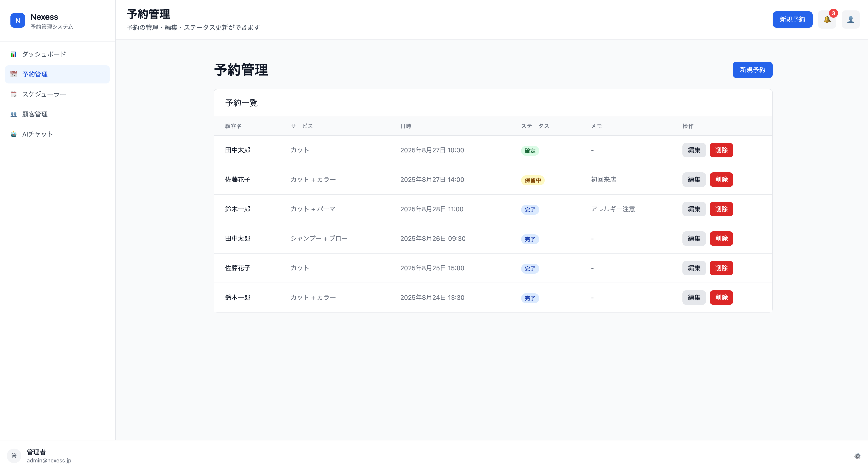Click the ダッシュボード chart icon in sidebar

pos(13,54)
